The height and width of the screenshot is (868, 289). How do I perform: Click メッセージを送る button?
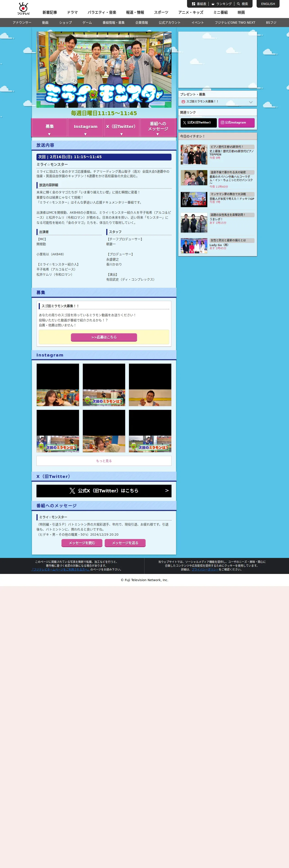[125, 543]
